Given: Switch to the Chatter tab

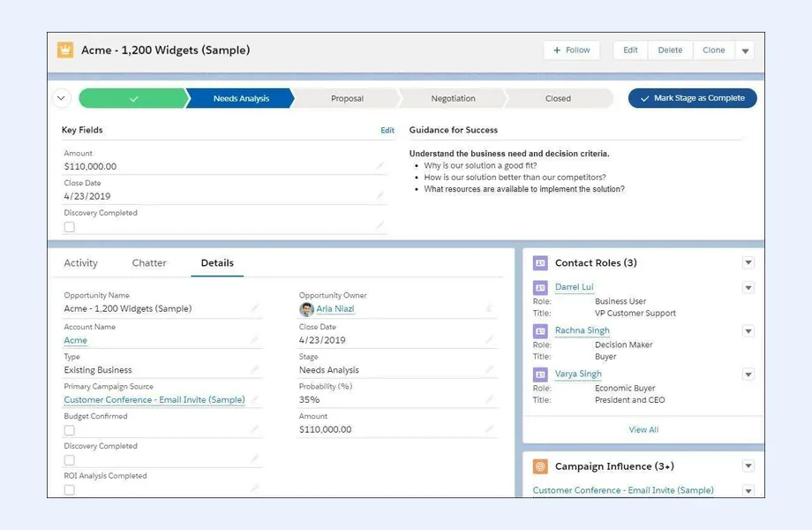Looking at the screenshot, I should (149, 262).
